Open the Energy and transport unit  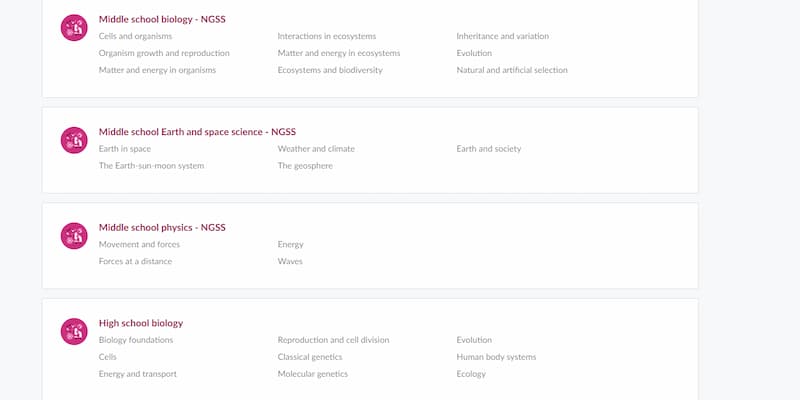pyautogui.click(x=138, y=374)
